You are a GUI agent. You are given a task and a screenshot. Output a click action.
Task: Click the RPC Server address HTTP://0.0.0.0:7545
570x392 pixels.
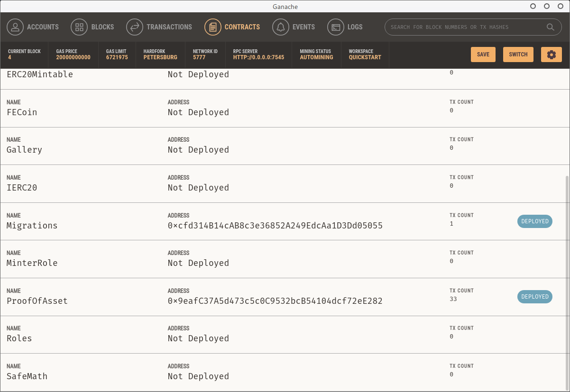tap(258, 57)
